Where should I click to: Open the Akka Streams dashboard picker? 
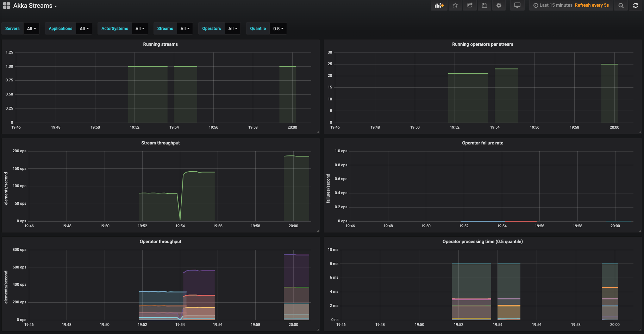click(35, 6)
